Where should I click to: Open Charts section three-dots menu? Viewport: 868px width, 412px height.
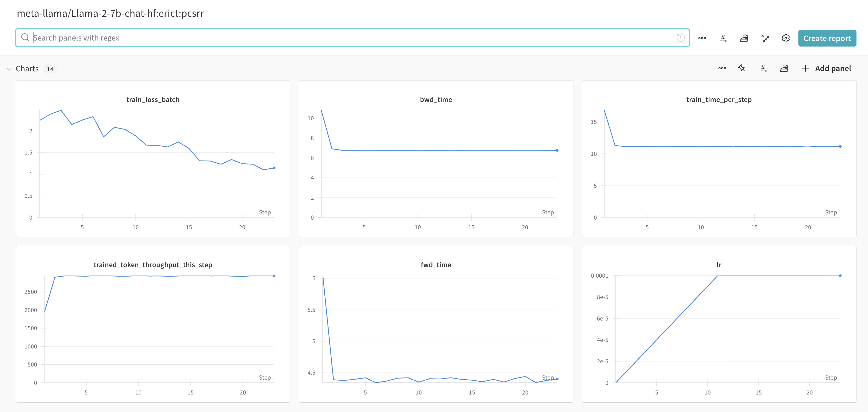722,68
